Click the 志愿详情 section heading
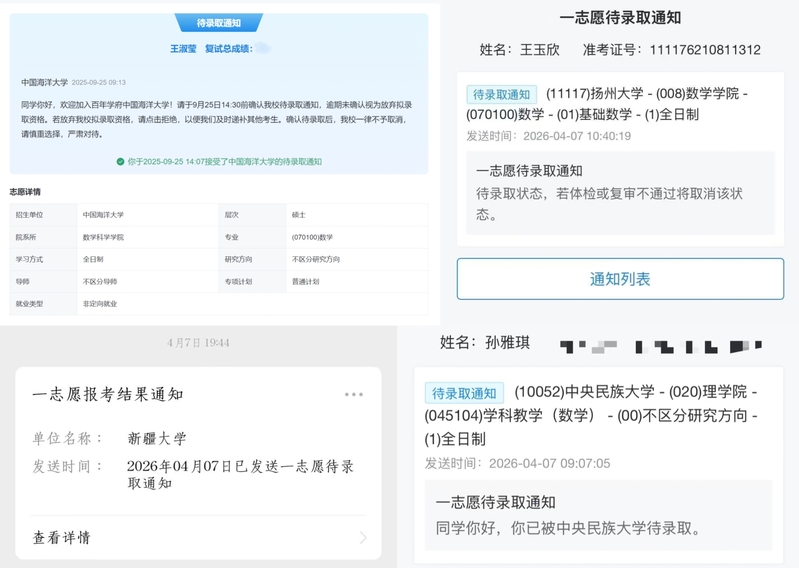The height and width of the screenshot is (568, 799). [x=25, y=192]
